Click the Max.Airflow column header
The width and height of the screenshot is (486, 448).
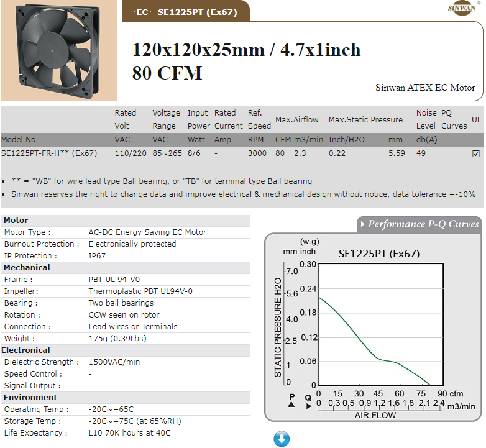point(296,119)
